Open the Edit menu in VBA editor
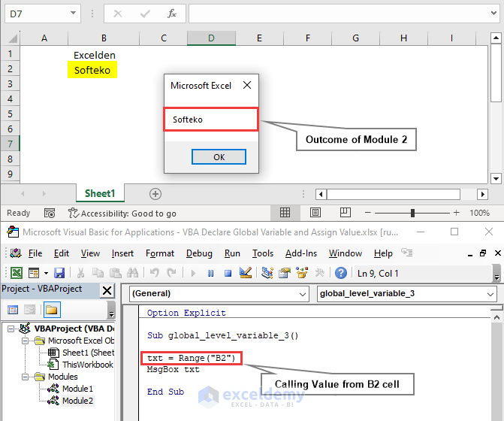504x421 pixels. (x=62, y=253)
